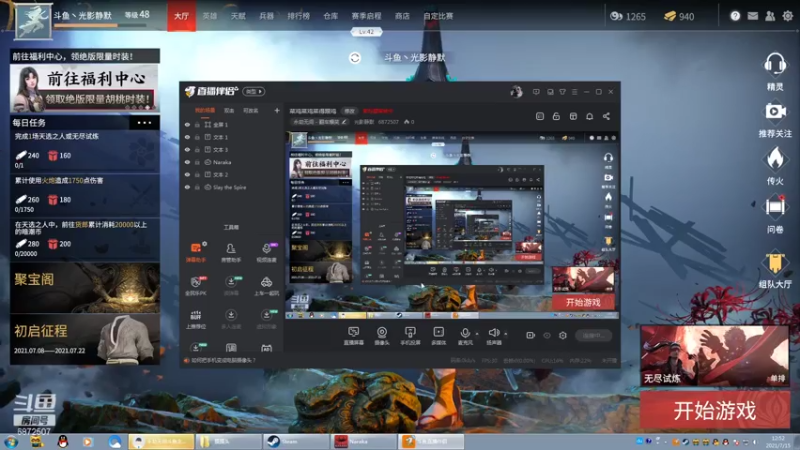
Task: Open the 初启征程 event panel
Action: point(85,339)
